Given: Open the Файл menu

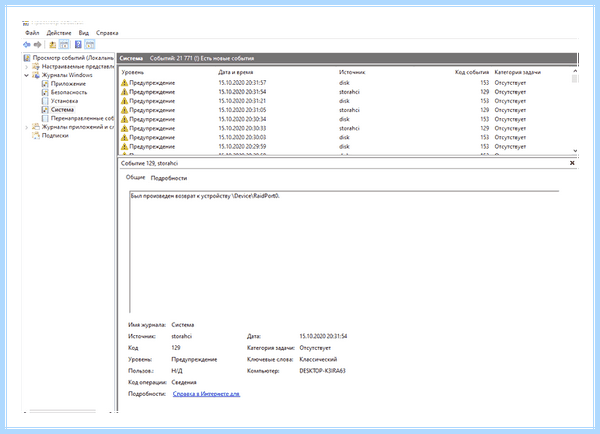Looking at the screenshot, I should 32,33.
